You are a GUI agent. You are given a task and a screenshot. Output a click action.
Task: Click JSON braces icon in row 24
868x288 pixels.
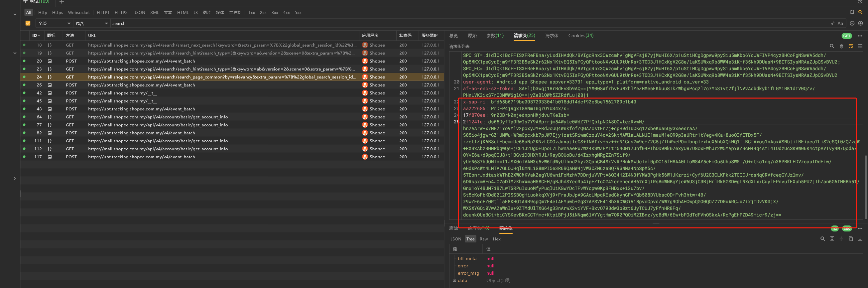50,77
